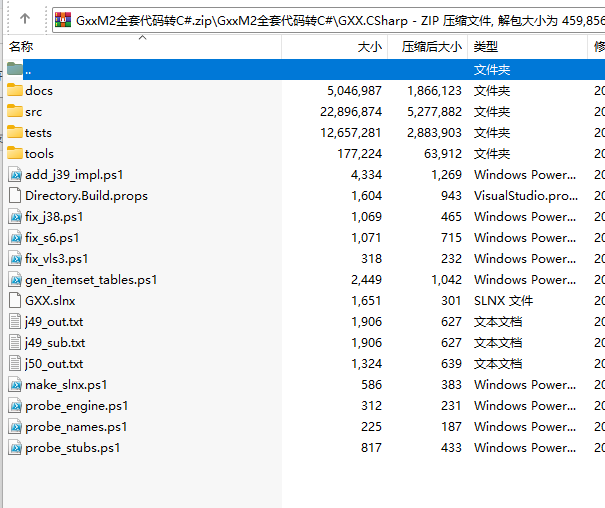Click the probe_engine.ps1 script icon
605x508 pixels.
(15, 405)
